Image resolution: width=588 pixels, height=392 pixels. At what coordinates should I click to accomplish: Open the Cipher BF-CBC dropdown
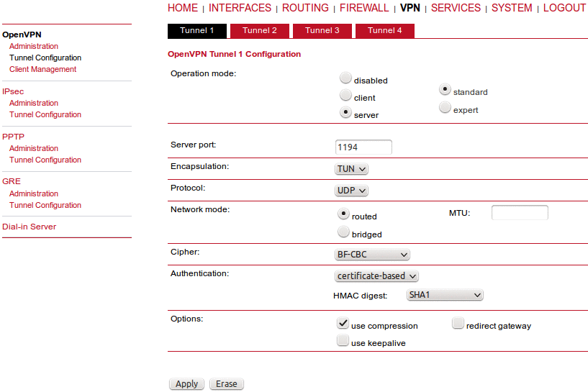(x=372, y=255)
